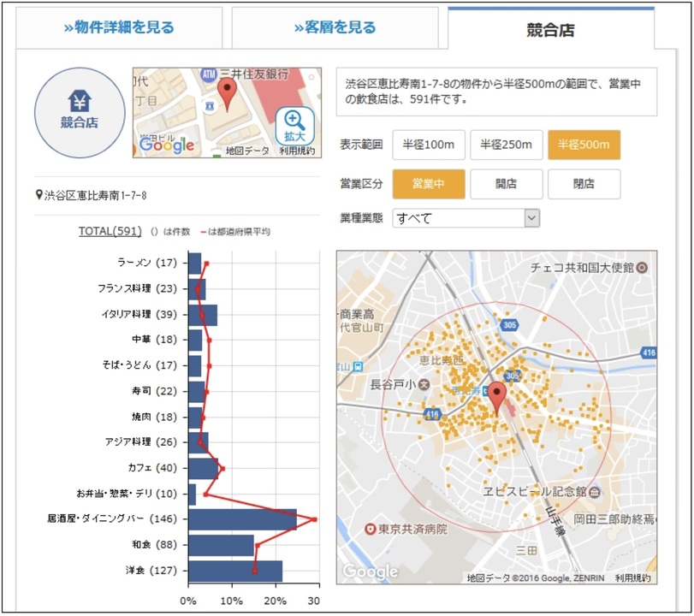
Task: Click the アジア料理 (26) label
Action: pos(140,441)
